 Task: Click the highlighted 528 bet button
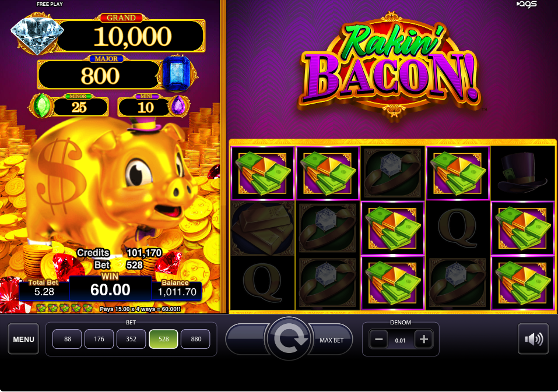(x=163, y=339)
